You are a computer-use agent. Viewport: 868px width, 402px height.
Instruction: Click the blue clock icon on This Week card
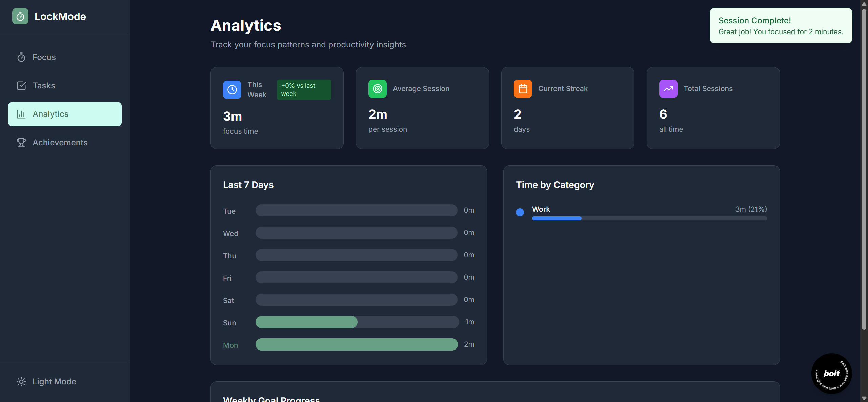pos(232,90)
